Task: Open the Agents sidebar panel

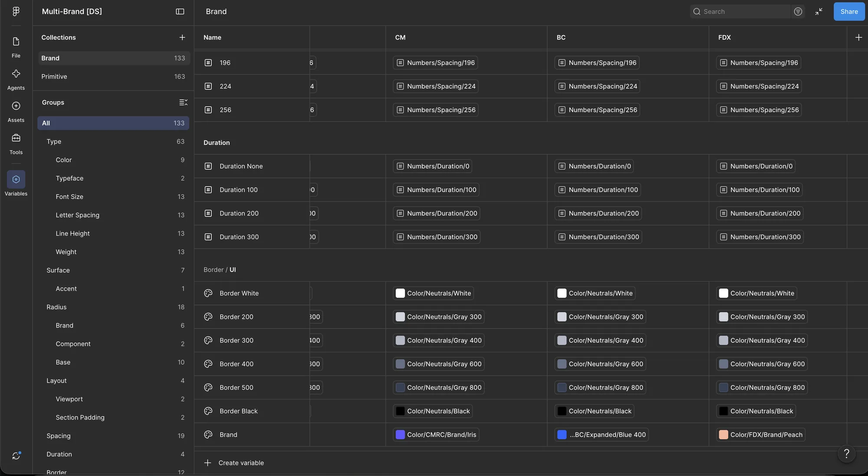Action: click(x=16, y=79)
